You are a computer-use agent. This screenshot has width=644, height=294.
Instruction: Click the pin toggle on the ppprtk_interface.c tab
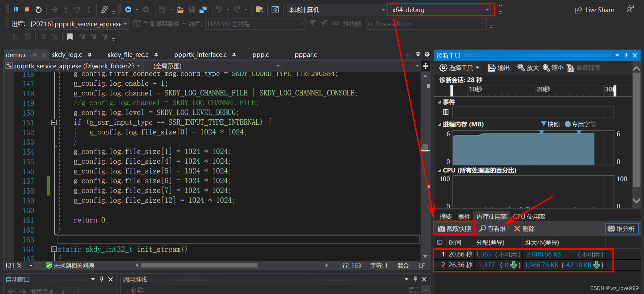point(234,55)
